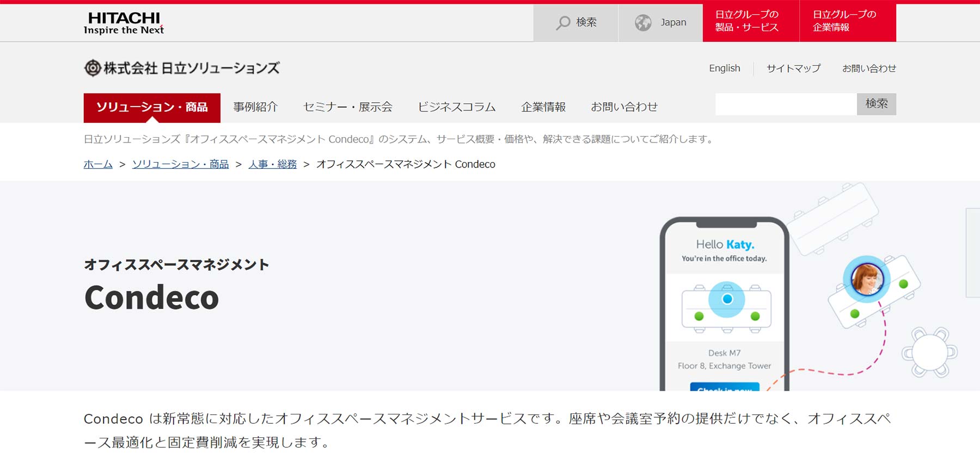This screenshot has width=980, height=470.
Task: Click the Desk M7 label on the phone
Action: point(724,353)
